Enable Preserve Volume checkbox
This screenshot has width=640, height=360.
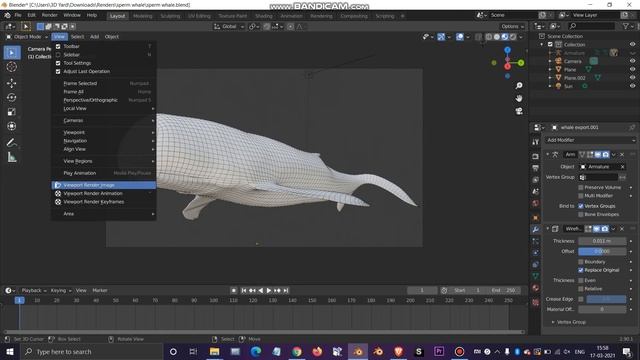[x=581, y=187]
